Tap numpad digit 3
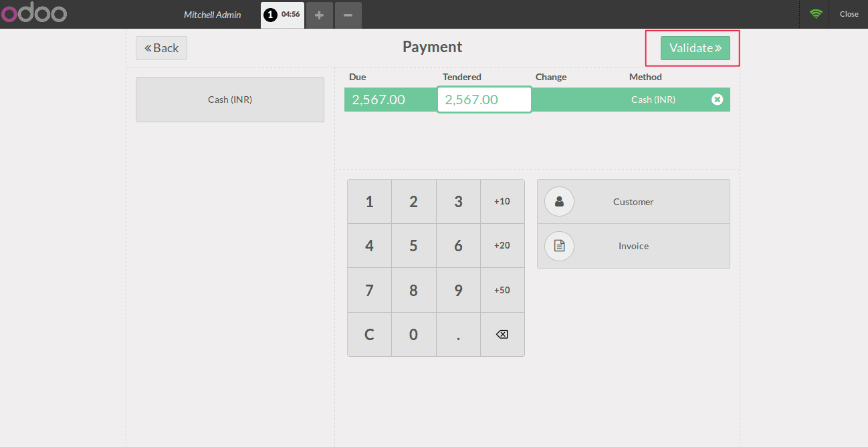Image resolution: width=868 pixels, height=447 pixels. (458, 201)
